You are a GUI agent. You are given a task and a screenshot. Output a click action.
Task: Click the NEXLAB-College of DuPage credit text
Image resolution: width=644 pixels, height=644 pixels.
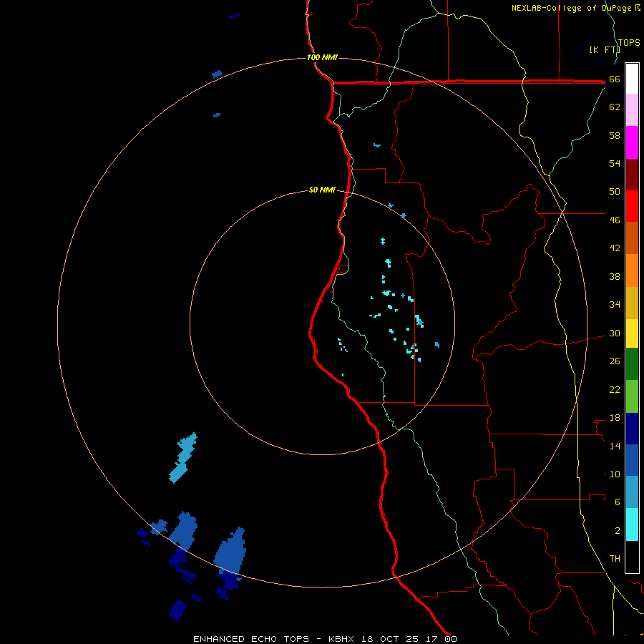click(x=572, y=8)
